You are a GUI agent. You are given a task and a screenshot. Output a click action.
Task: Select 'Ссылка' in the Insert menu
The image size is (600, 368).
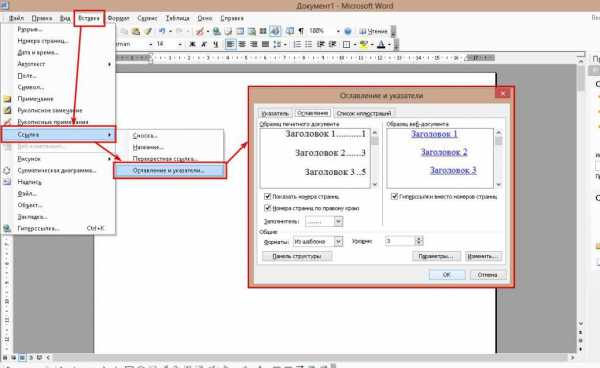[59, 134]
